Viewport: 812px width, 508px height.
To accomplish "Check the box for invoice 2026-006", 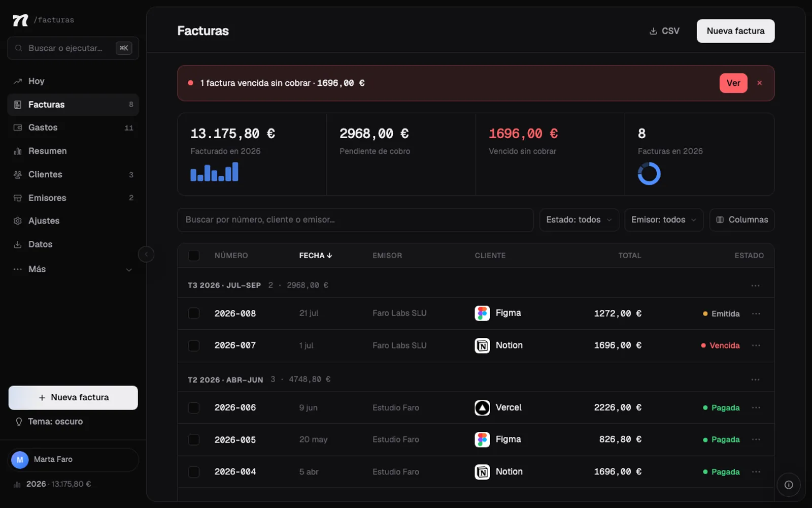I will click(x=194, y=407).
